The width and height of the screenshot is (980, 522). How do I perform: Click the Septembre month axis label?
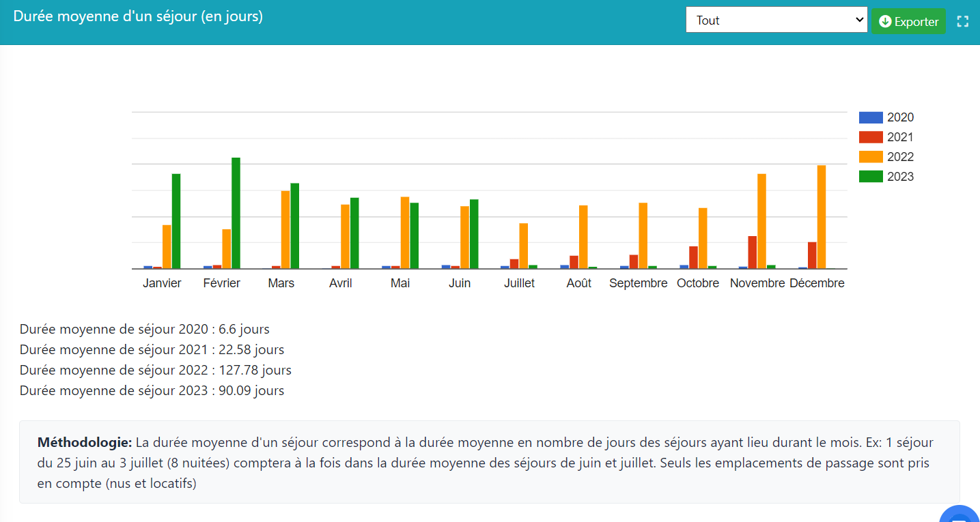point(638,283)
